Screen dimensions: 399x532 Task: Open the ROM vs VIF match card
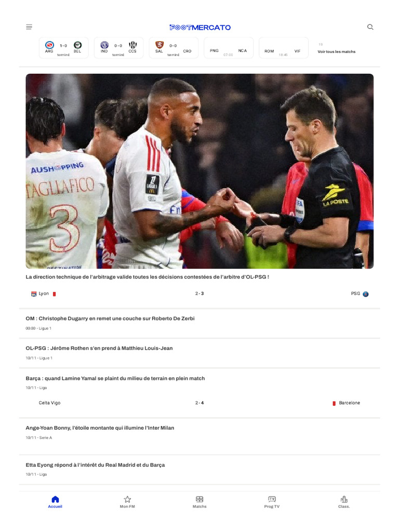coord(283,48)
